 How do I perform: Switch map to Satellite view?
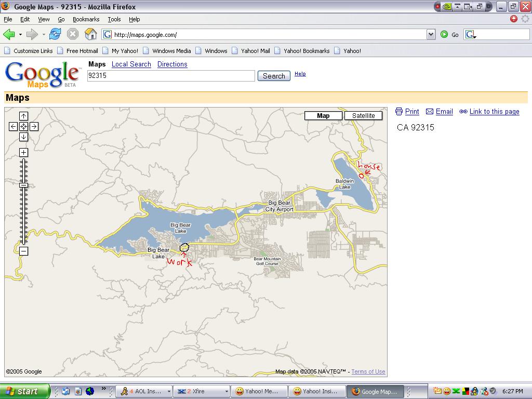point(363,116)
